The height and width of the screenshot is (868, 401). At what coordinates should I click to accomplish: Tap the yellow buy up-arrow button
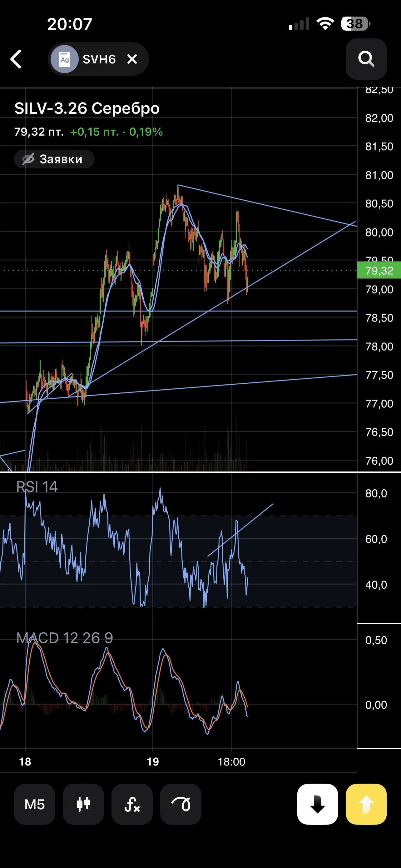[366, 804]
